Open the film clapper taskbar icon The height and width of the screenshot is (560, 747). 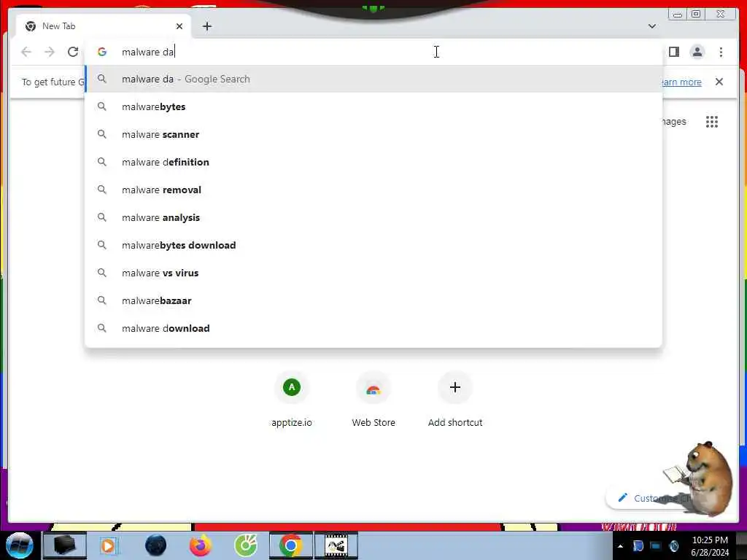pyautogui.click(x=336, y=545)
